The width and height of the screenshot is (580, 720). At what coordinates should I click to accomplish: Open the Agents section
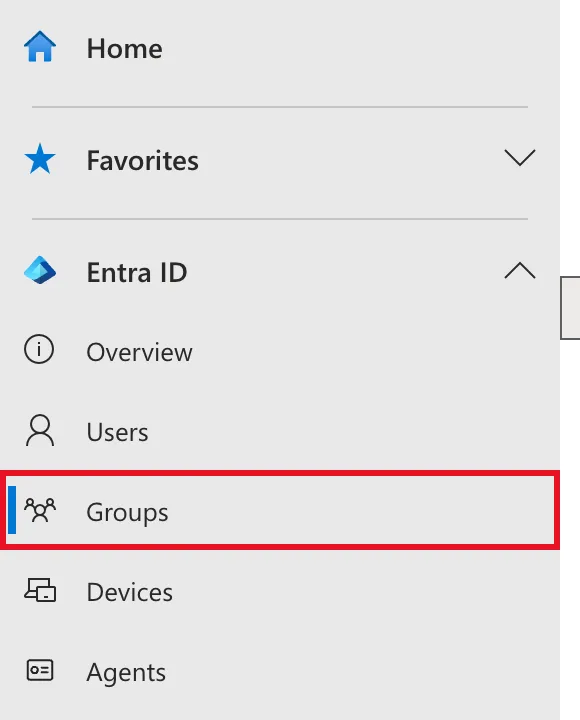[126, 673]
